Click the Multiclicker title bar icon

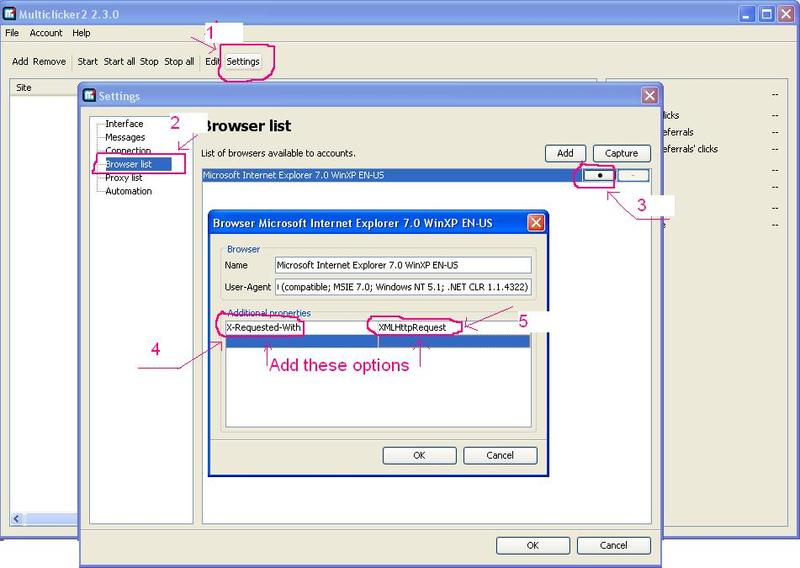(9, 13)
